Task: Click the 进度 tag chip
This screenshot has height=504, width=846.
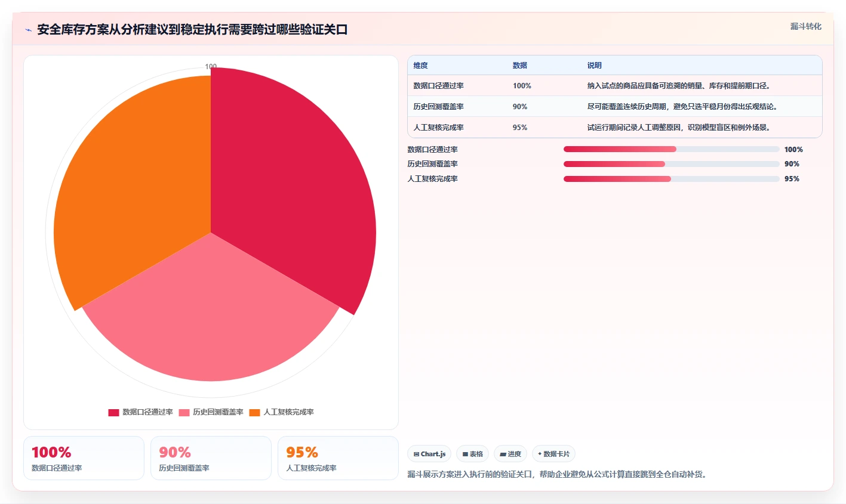Action: (x=510, y=454)
